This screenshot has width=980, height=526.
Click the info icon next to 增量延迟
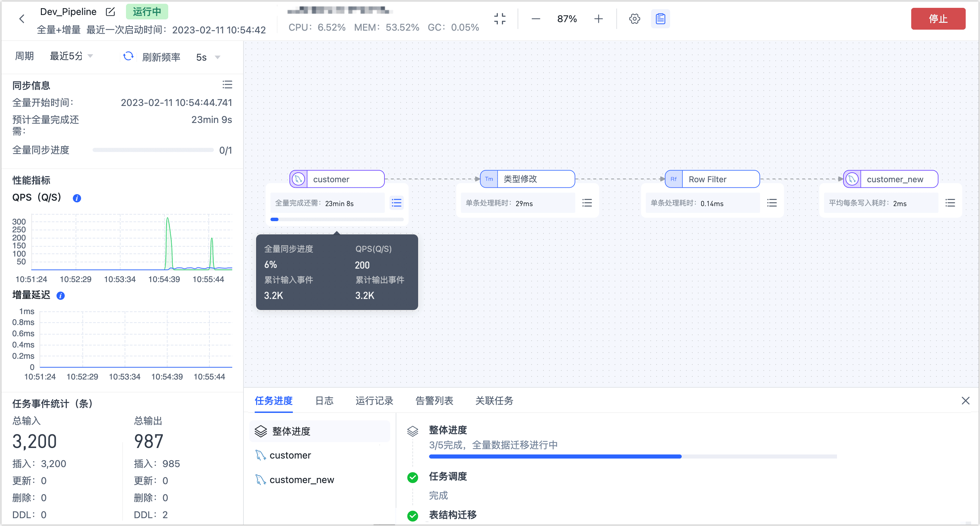coord(60,296)
